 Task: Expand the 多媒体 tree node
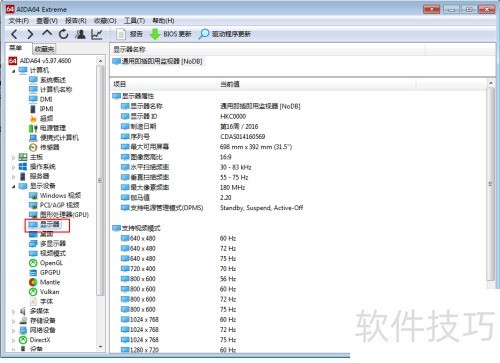[x=13, y=312]
